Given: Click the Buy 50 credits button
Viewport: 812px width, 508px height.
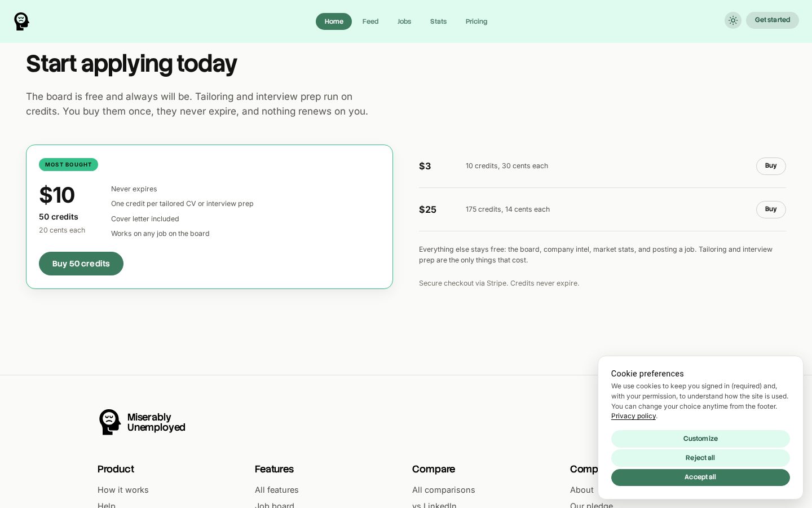Looking at the screenshot, I should click(x=81, y=264).
